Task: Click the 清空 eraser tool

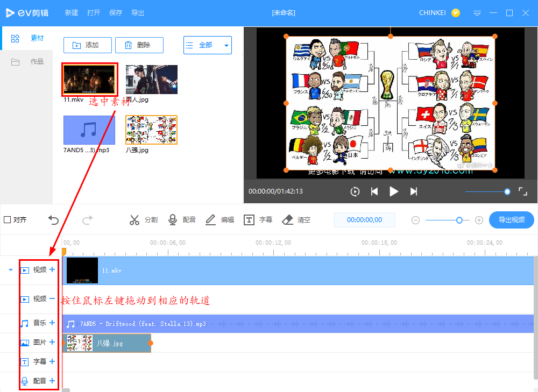Action: pos(296,220)
